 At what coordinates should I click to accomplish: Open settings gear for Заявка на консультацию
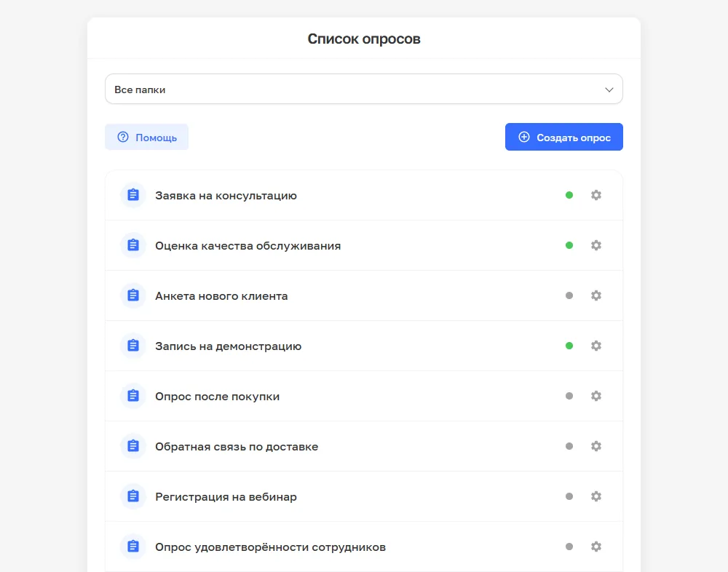click(596, 195)
